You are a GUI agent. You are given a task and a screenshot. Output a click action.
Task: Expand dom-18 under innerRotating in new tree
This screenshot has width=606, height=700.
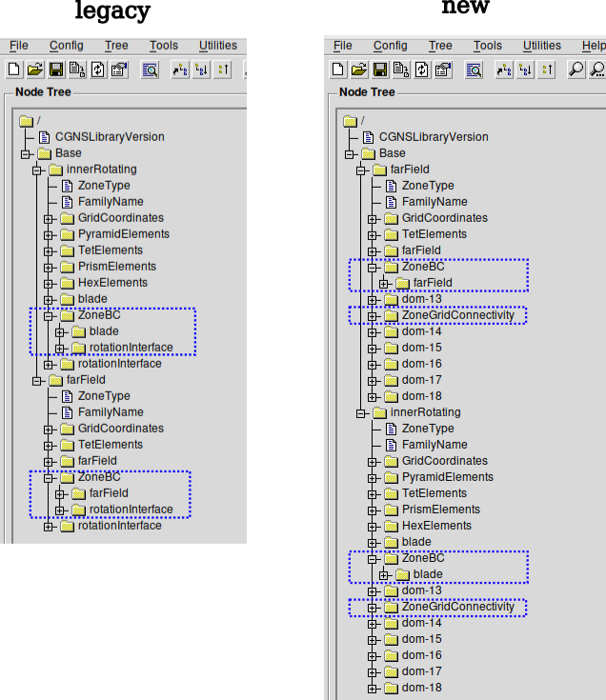click(x=373, y=688)
